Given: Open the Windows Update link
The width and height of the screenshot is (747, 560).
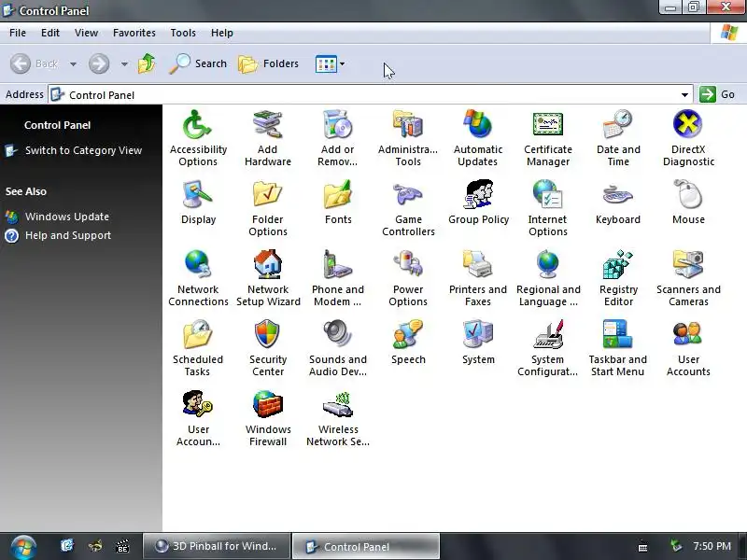Looking at the screenshot, I should point(66,217).
